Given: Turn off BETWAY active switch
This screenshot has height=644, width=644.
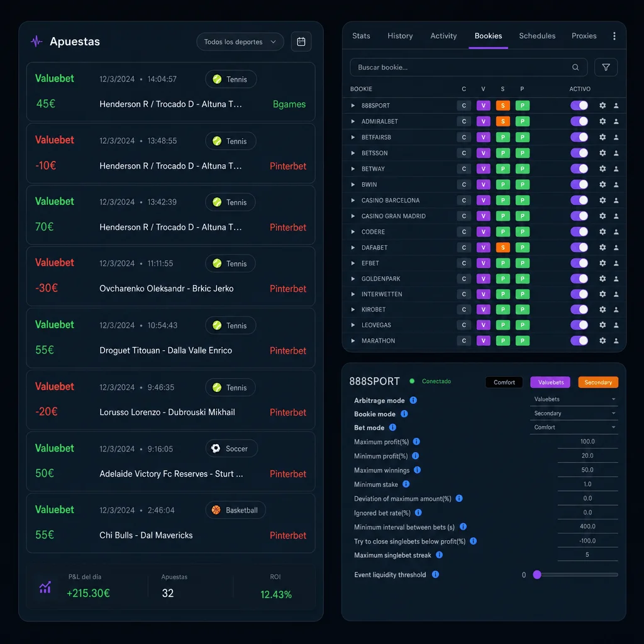Looking at the screenshot, I should (579, 169).
